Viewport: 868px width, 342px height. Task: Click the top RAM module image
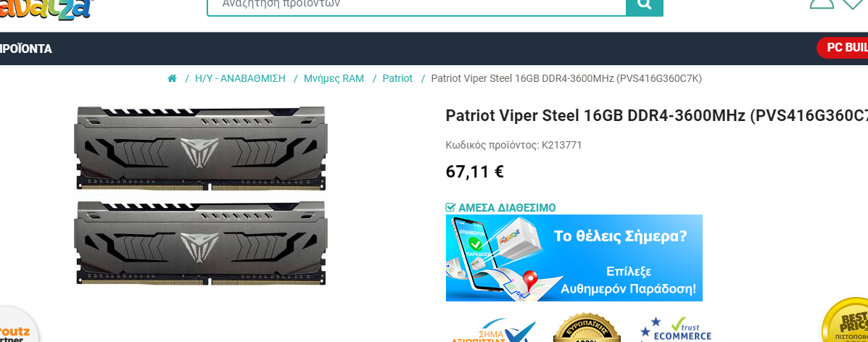(x=201, y=149)
